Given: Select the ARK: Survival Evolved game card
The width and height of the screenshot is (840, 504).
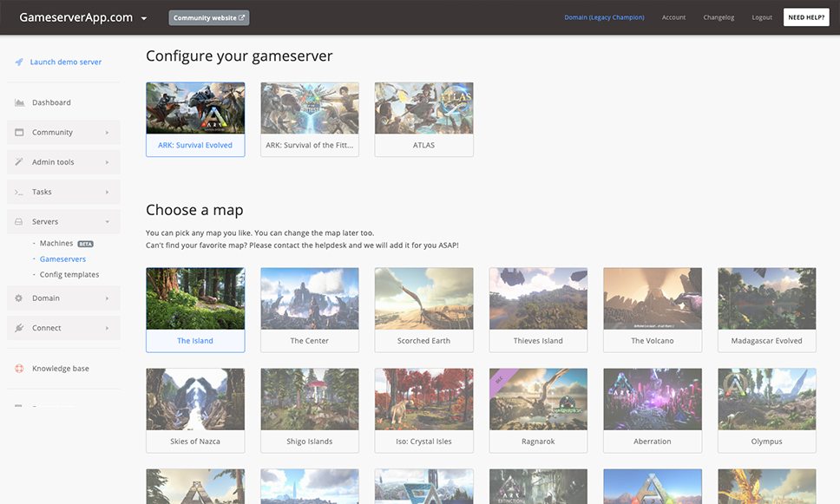Looking at the screenshot, I should tap(195, 120).
